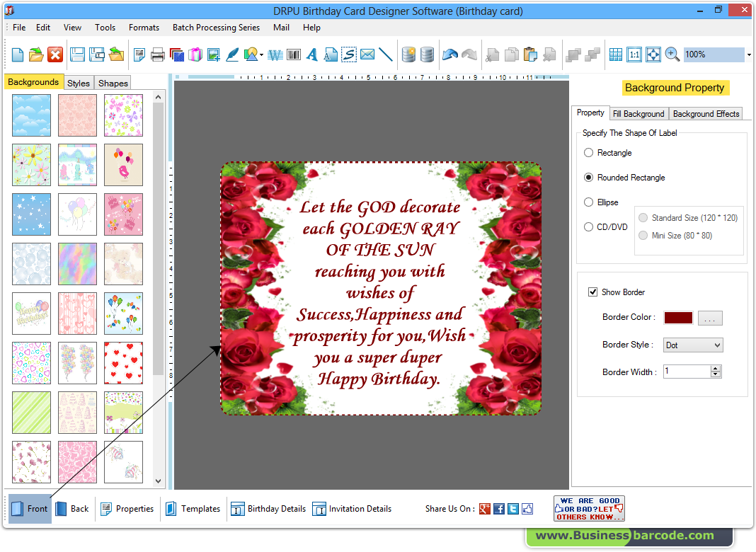Click the We Are Good Or Bad feedback banner

pyautogui.click(x=589, y=509)
